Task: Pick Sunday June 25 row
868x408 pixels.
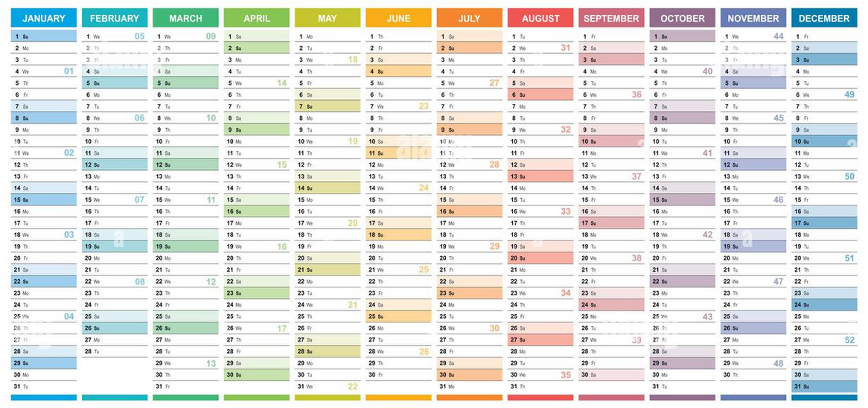Action: click(398, 316)
